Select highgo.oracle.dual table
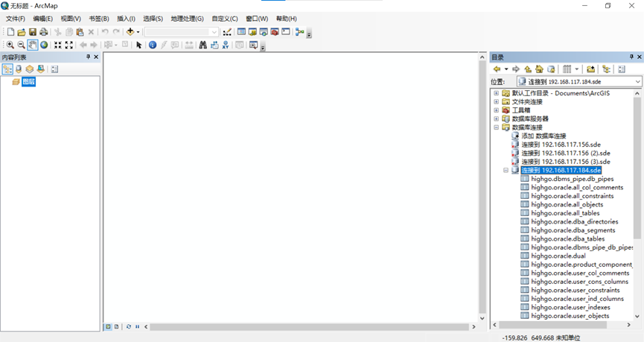This screenshot has width=644, height=342. point(558,256)
